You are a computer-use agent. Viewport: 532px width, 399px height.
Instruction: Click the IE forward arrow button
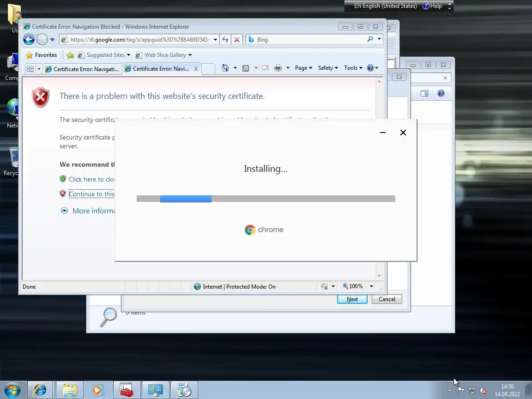(x=42, y=39)
